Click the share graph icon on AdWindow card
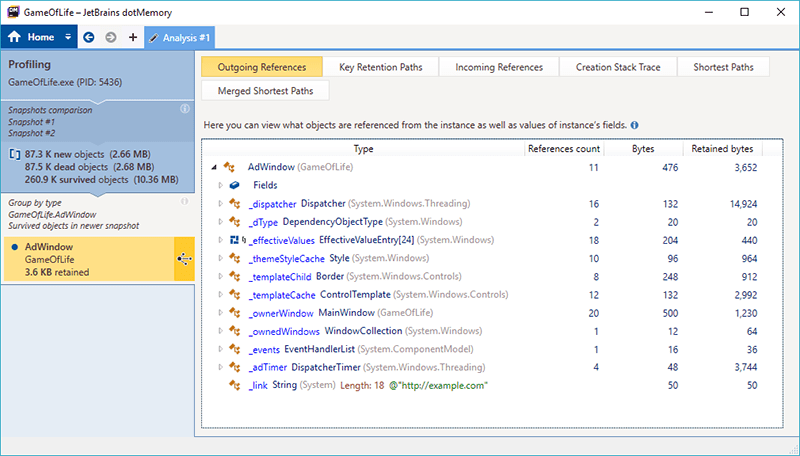Viewport: 800px width, 456px height. click(184, 259)
